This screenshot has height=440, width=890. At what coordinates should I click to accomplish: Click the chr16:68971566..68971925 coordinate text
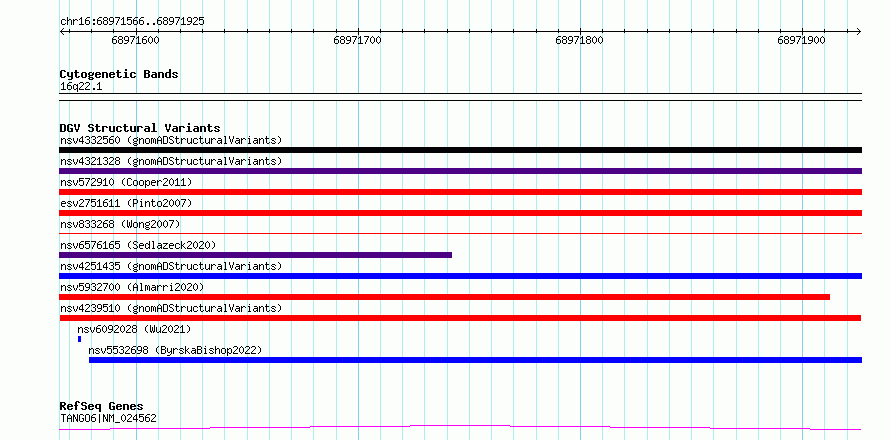pyautogui.click(x=132, y=22)
